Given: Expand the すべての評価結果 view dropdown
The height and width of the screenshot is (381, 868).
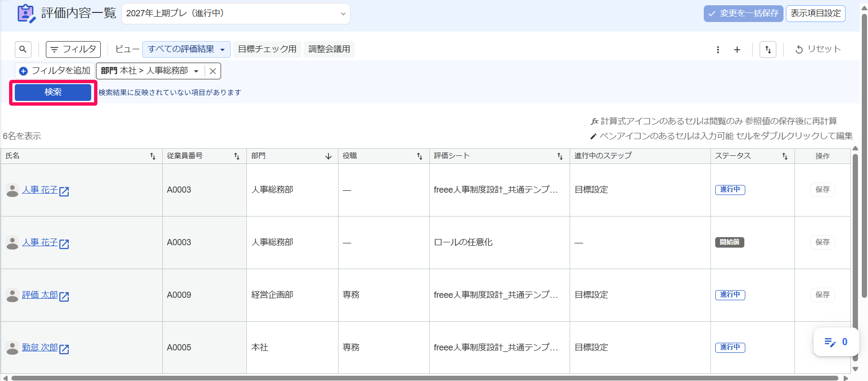Looking at the screenshot, I should [186, 49].
